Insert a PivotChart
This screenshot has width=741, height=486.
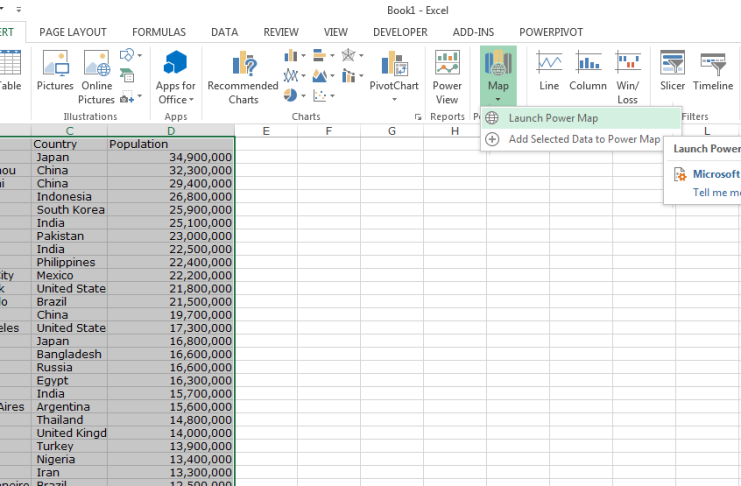[x=394, y=70]
